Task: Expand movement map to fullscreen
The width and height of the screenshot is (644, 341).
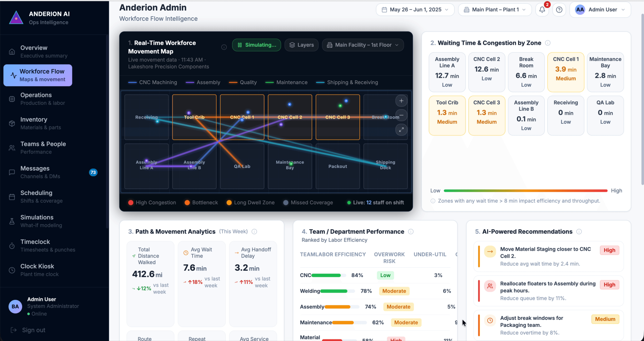Action: pos(401,130)
